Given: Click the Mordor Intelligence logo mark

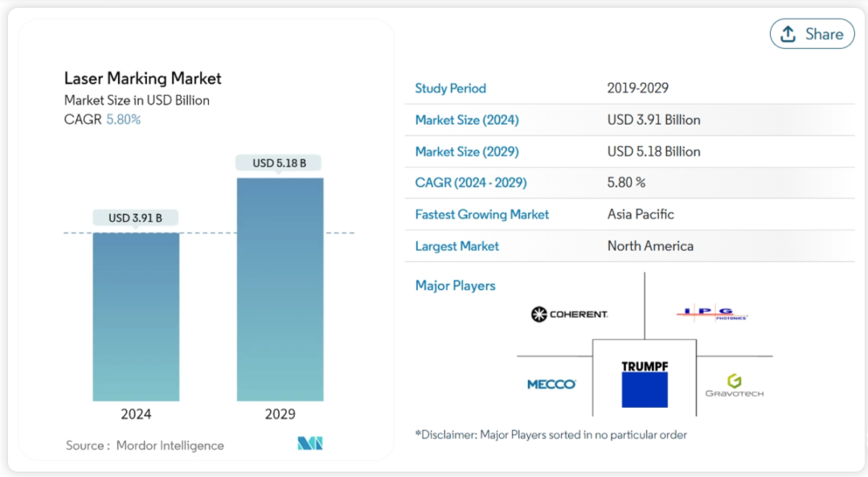Looking at the screenshot, I should click(x=310, y=443).
